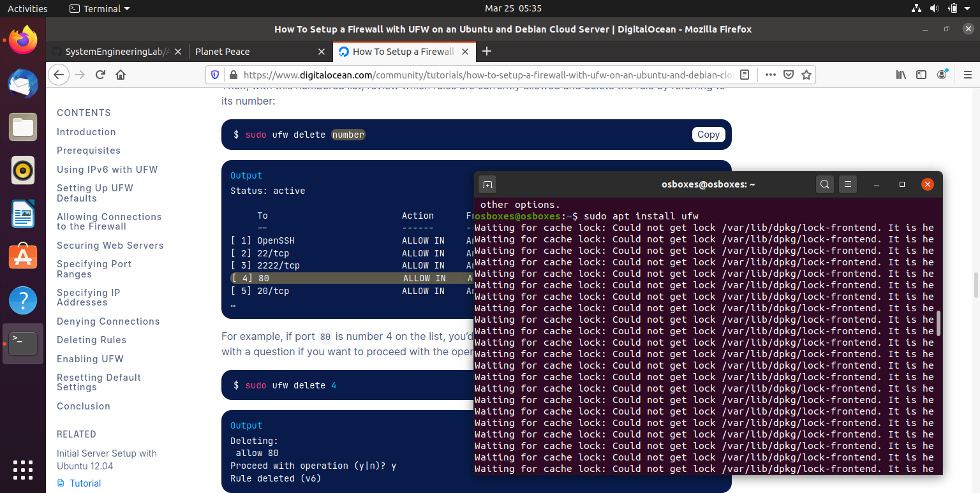Launch Thunderbird mail from the dock

click(x=23, y=84)
